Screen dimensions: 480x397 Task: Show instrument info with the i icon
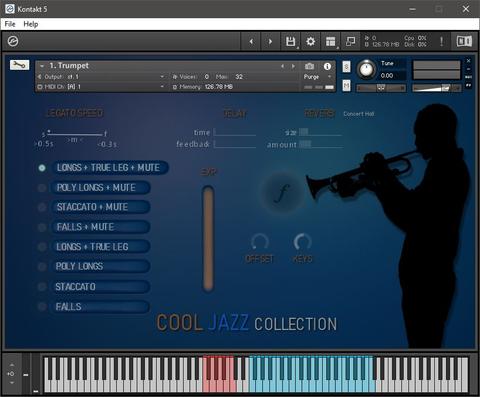(x=327, y=66)
